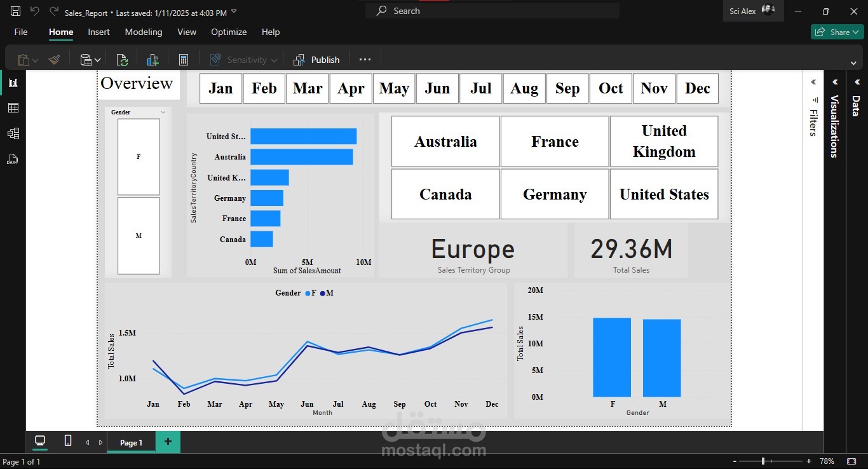
Task: Expand the Gender slicer dropdown
Action: point(163,112)
